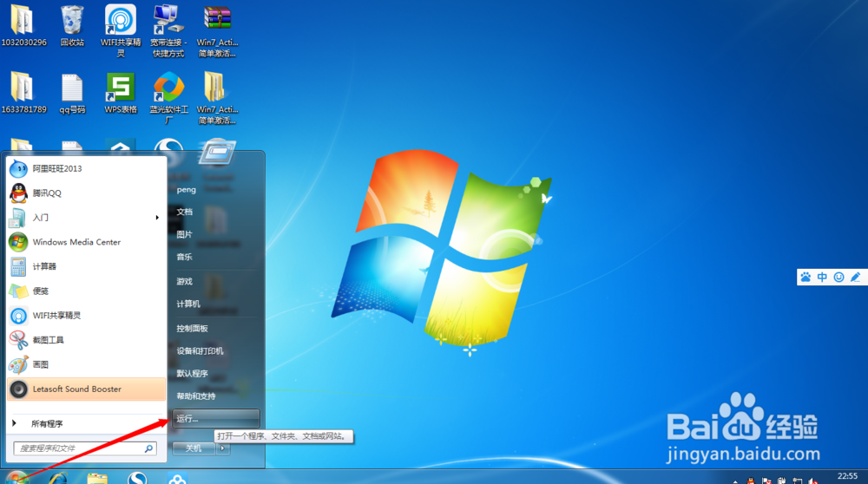
Task: Start the 计算器 calculator program
Action: tap(86, 266)
